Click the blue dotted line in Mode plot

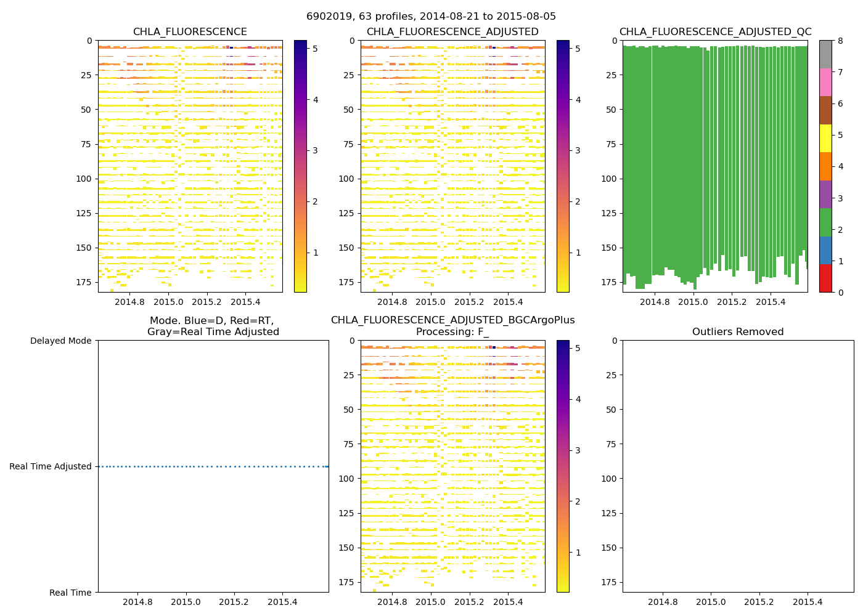[x=213, y=467]
